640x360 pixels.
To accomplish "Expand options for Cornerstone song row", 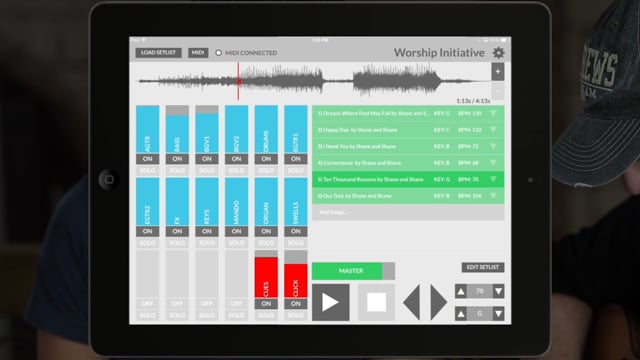I will pyautogui.click(x=493, y=163).
